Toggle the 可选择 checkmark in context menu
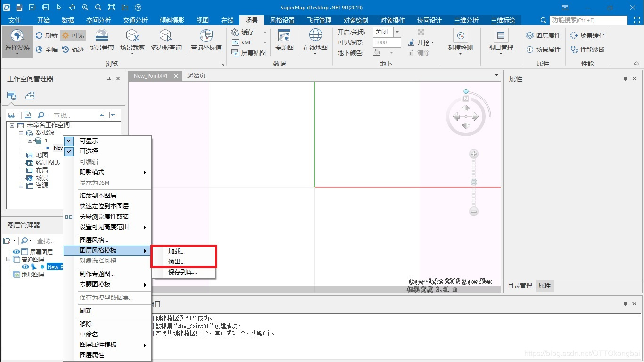Image resolution: width=644 pixels, height=362 pixels. click(x=69, y=151)
